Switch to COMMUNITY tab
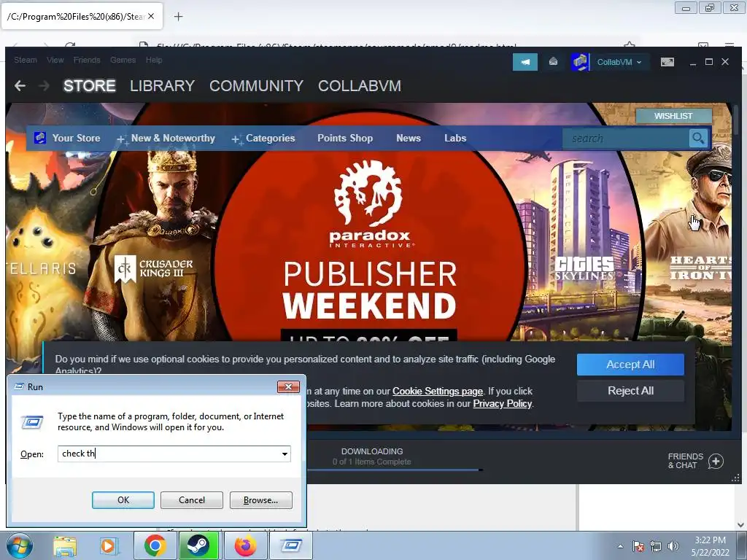The height and width of the screenshot is (560, 747). (256, 86)
